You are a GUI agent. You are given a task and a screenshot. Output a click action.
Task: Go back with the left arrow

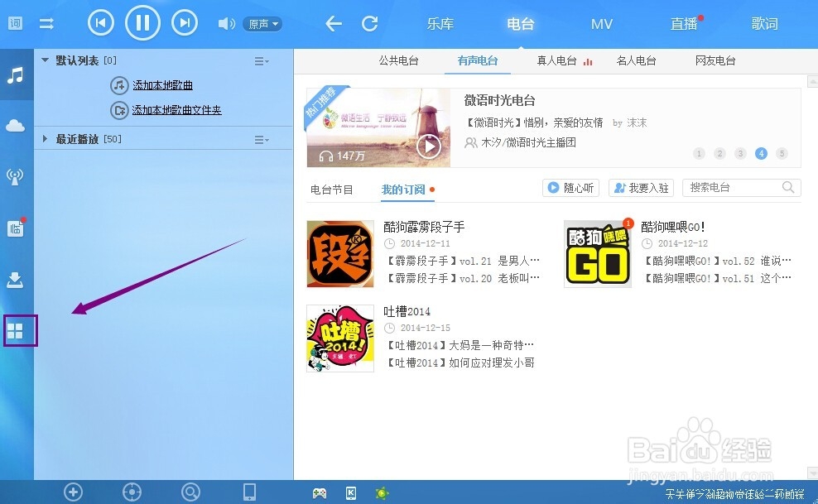334,23
